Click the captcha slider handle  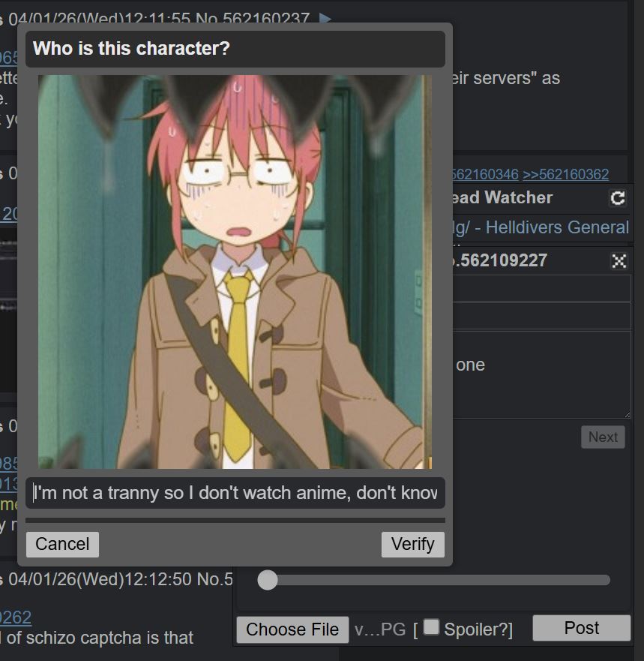coord(268,580)
